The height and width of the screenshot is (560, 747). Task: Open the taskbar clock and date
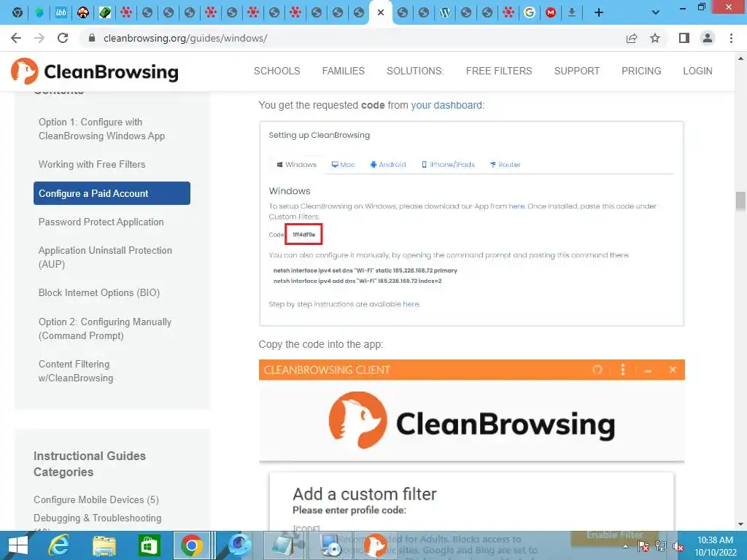click(715, 546)
